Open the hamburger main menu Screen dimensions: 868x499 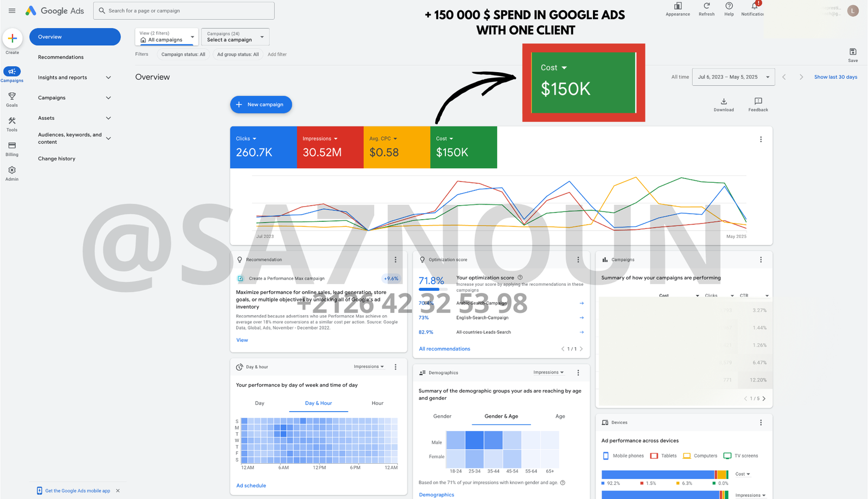(x=12, y=10)
